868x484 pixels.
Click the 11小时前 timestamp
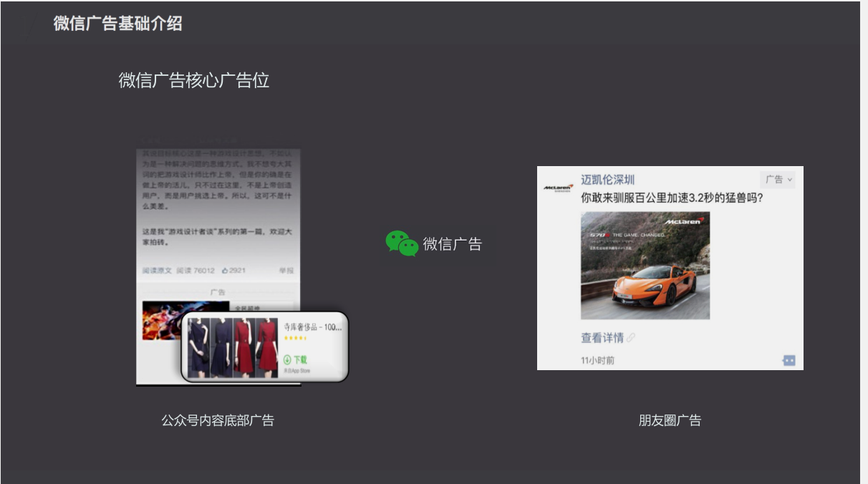point(597,360)
